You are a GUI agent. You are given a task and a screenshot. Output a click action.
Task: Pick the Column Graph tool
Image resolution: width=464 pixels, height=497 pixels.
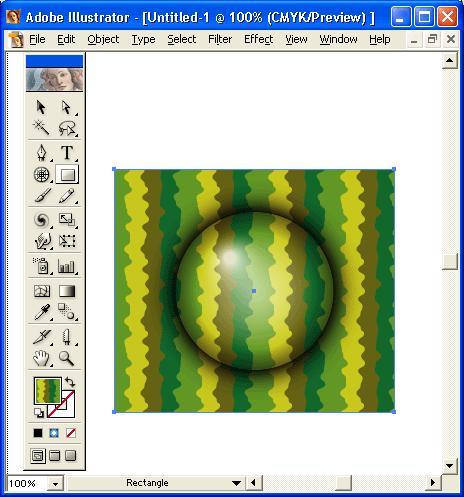pos(67,266)
